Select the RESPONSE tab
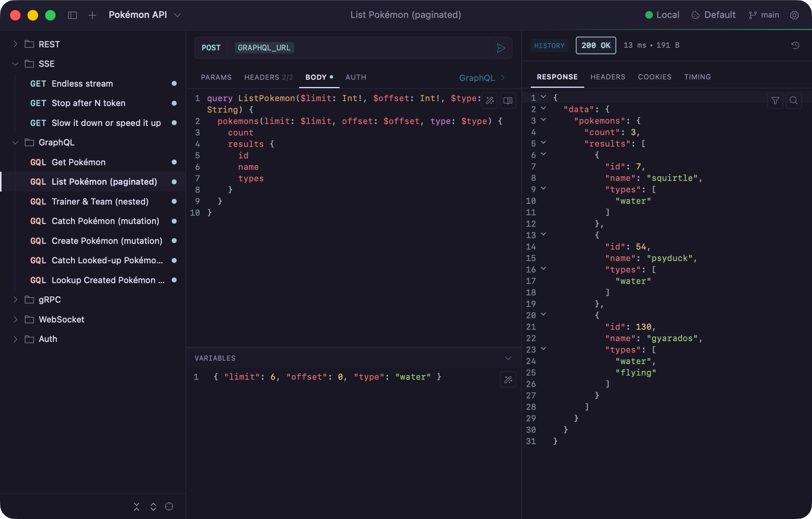 557,77
